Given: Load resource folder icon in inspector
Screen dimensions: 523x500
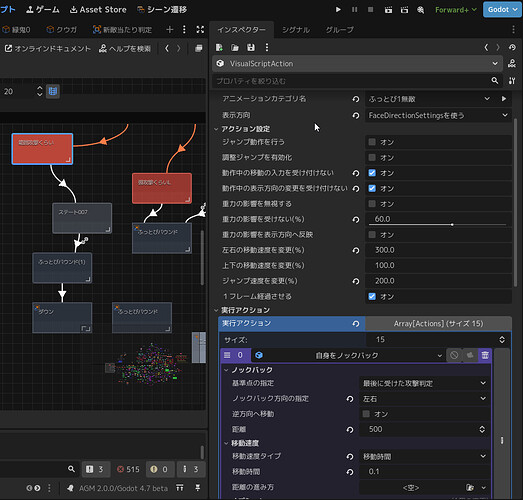Looking at the screenshot, I should click(x=235, y=48).
